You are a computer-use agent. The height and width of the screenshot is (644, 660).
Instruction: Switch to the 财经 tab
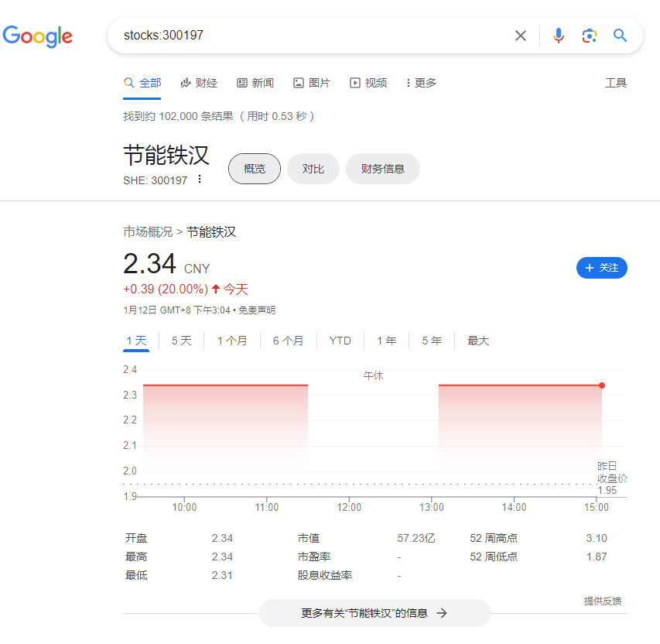click(x=199, y=83)
